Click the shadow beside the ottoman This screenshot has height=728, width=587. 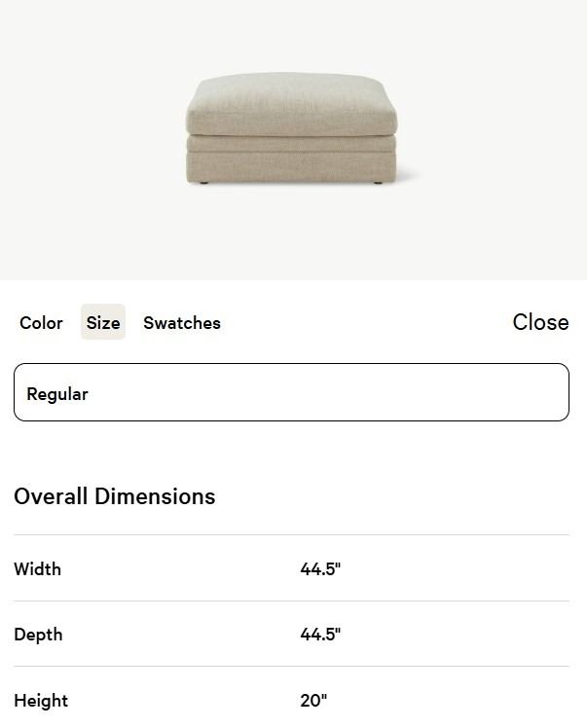[409, 176]
